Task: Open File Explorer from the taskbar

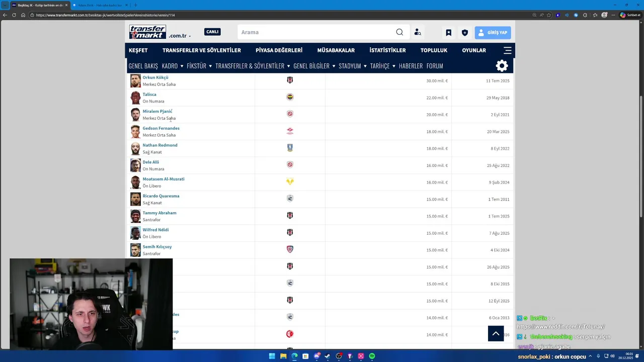Action: coord(283,356)
